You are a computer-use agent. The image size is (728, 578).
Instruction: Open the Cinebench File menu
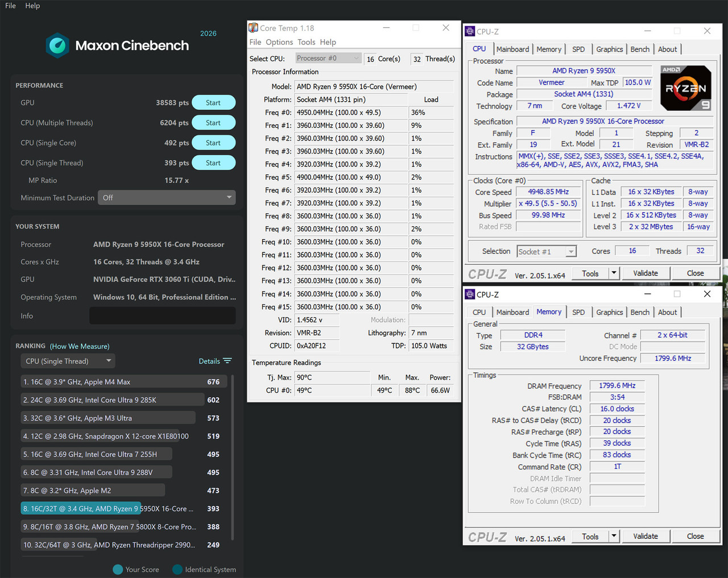click(x=10, y=6)
